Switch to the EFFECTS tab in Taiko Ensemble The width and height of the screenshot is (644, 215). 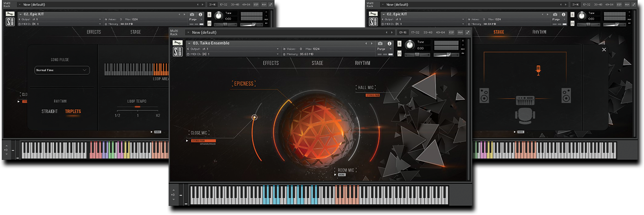pos(271,63)
